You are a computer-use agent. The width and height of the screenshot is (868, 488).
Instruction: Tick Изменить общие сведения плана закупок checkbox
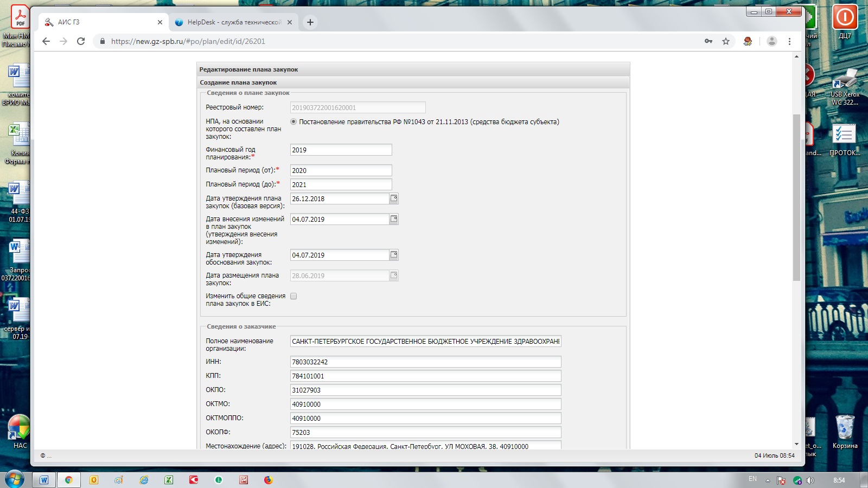coord(293,296)
